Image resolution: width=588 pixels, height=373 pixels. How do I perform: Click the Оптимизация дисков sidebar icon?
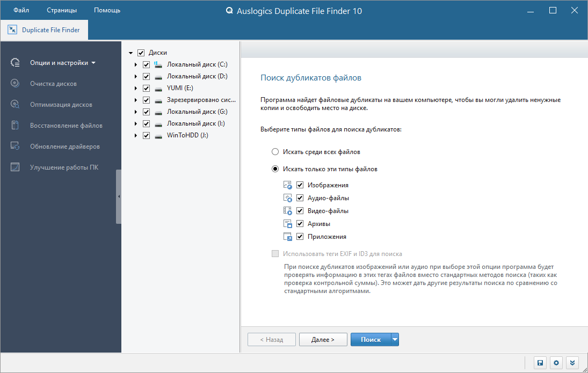[15, 104]
